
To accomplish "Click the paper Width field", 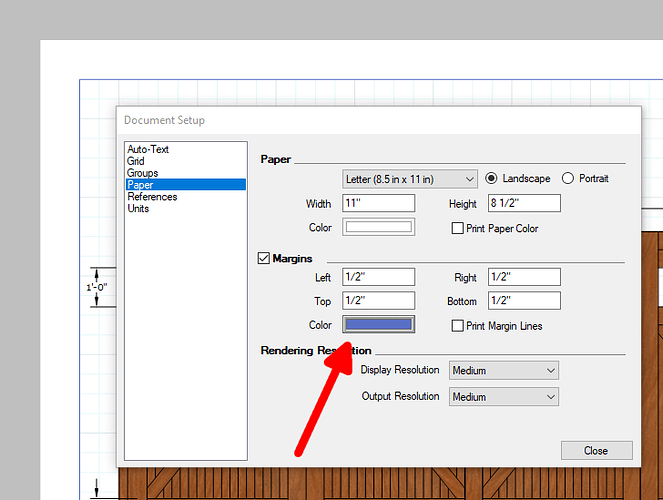I will pos(378,203).
